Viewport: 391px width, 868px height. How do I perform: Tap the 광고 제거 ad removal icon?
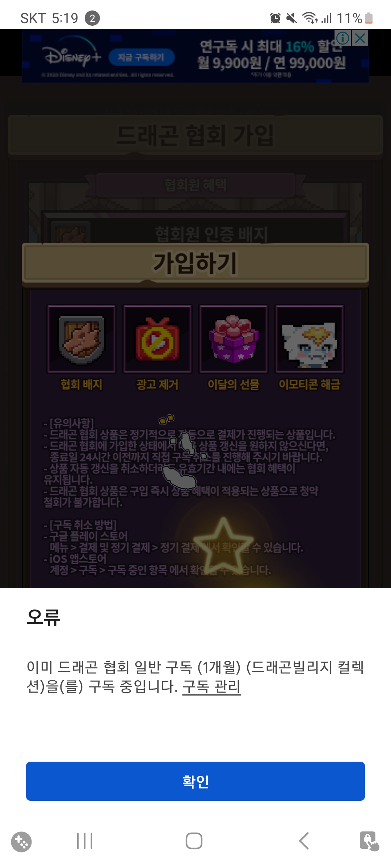(x=157, y=339)
